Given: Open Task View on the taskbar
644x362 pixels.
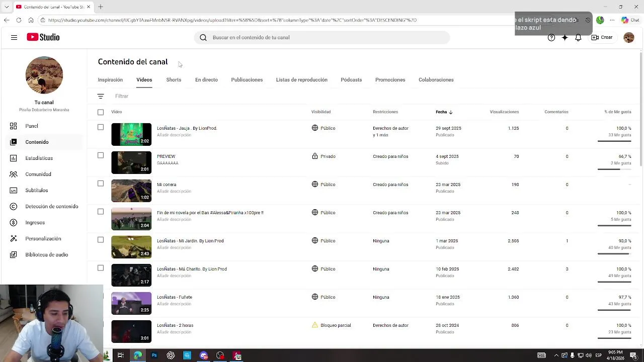Looking at the screenshot, I should (121, 355).
